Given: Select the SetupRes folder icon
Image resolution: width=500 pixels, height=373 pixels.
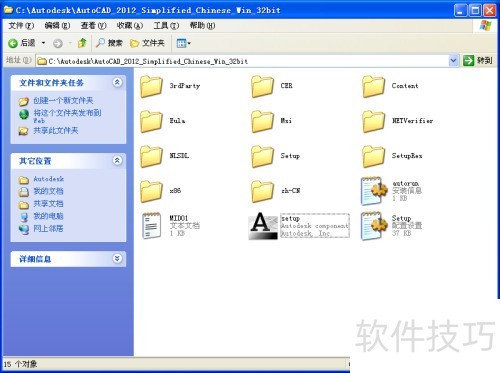Looking at the screenshot, I should (373, 156).
